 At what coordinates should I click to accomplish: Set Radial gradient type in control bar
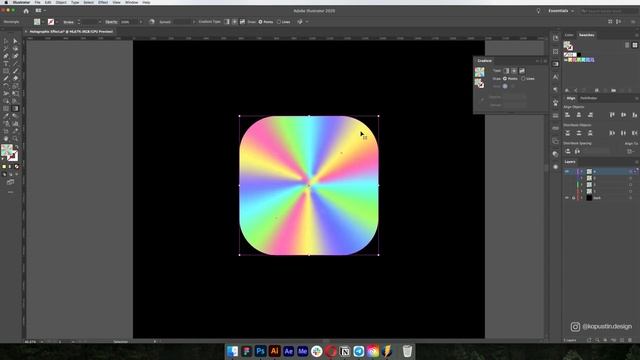235,22
